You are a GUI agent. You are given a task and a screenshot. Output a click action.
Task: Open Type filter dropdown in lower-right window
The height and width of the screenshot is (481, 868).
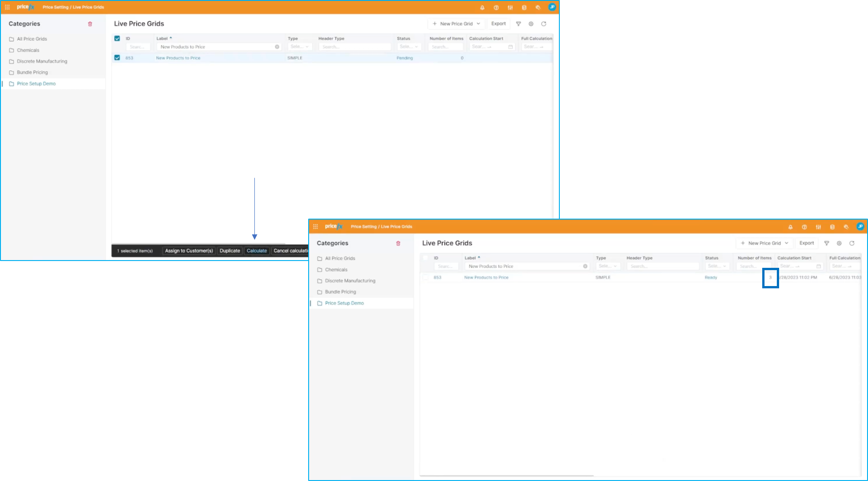point(608,266)
